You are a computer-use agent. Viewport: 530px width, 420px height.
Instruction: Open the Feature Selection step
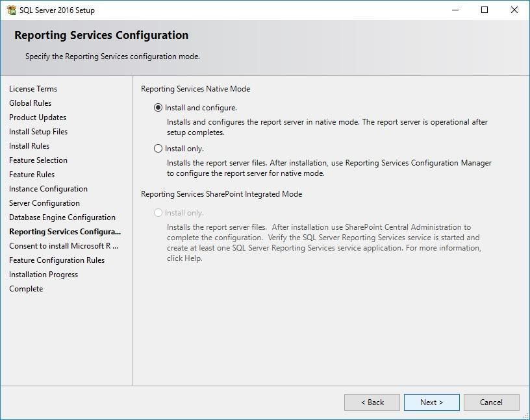[38, 160]
